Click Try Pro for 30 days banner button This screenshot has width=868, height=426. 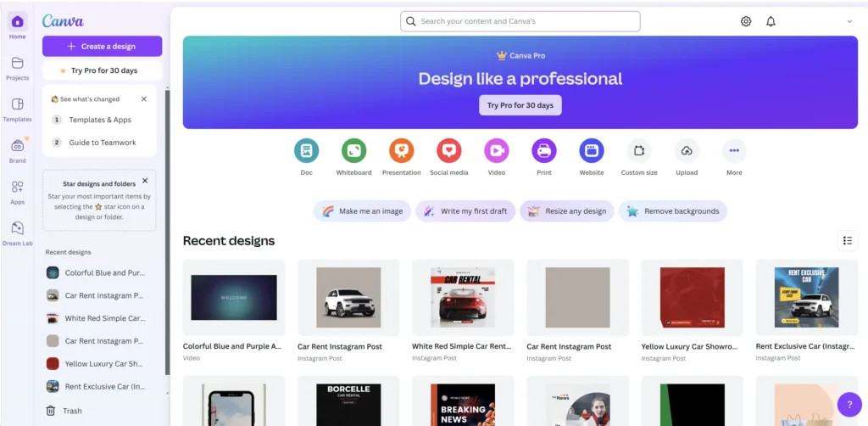click(520, 105)
